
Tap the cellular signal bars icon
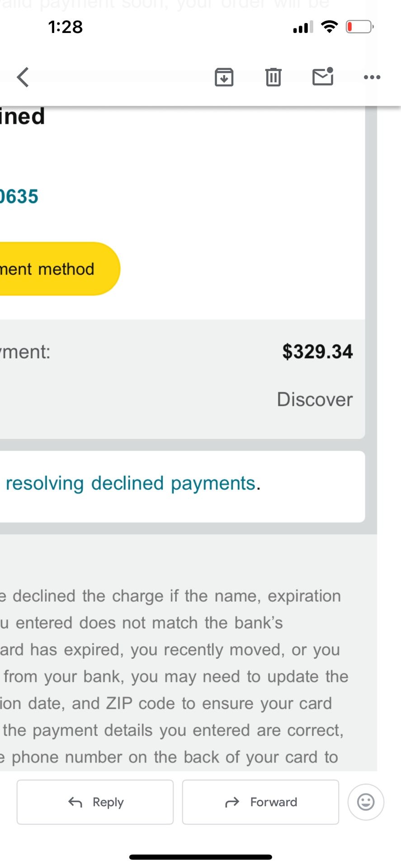pos(303,27)
